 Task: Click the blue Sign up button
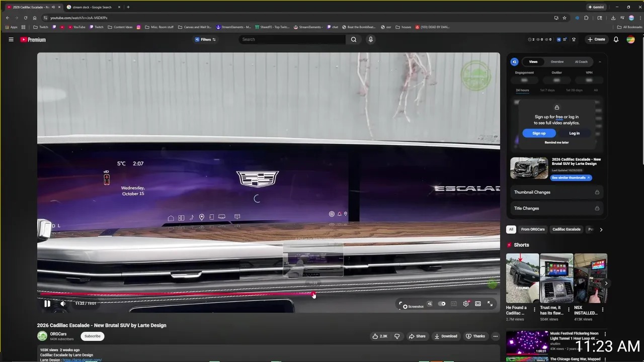[539, 133]
